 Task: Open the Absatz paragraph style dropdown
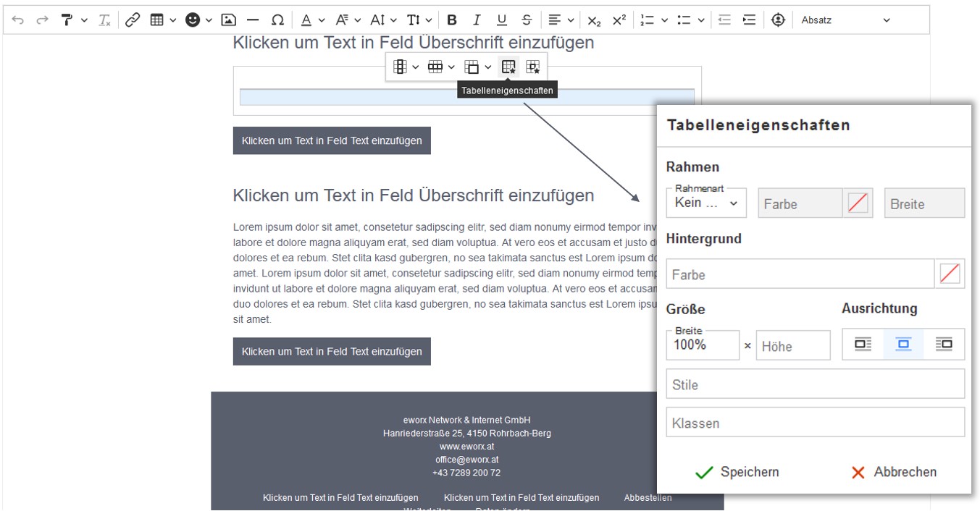[x=845, y=20]
